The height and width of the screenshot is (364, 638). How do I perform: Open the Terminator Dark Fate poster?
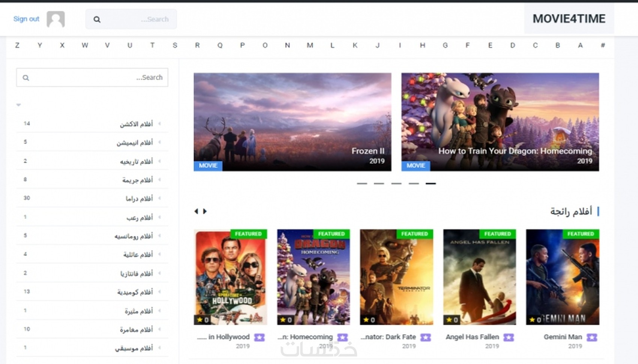click(396, 277)
